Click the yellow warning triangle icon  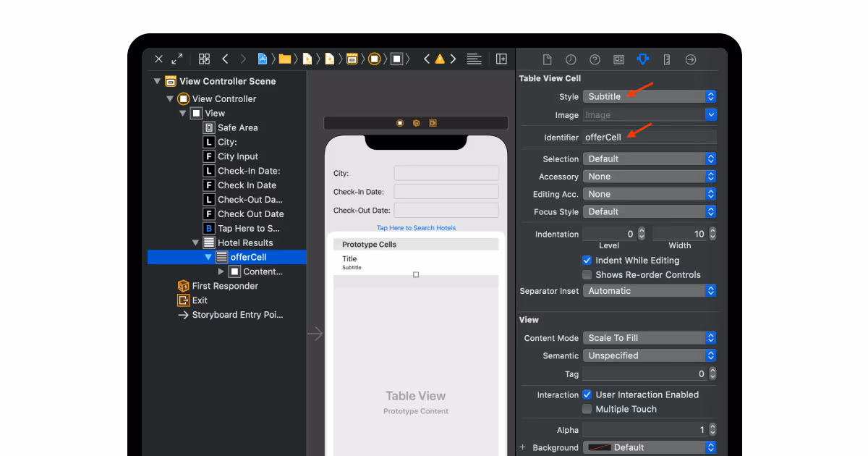tap(440, 59)
